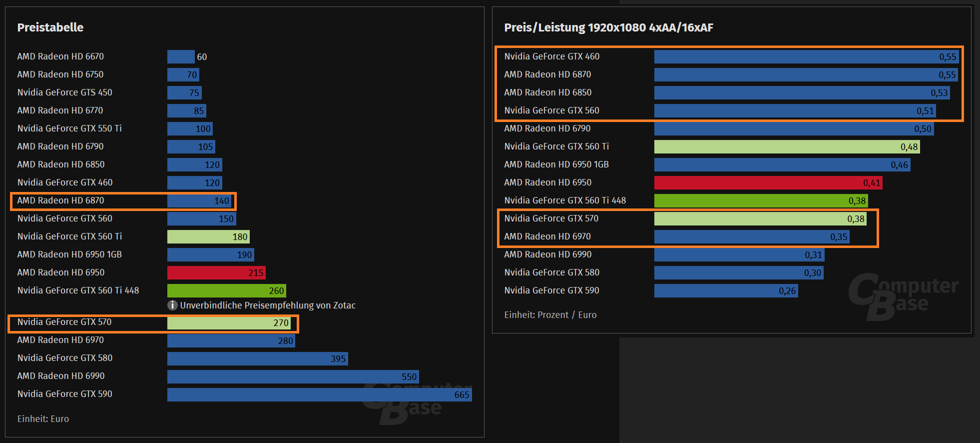This screenshot has width=980, height=443.
Task: Select AMD Radeon HD 6670 label in Preistabelle
Action: coord(60,56)
